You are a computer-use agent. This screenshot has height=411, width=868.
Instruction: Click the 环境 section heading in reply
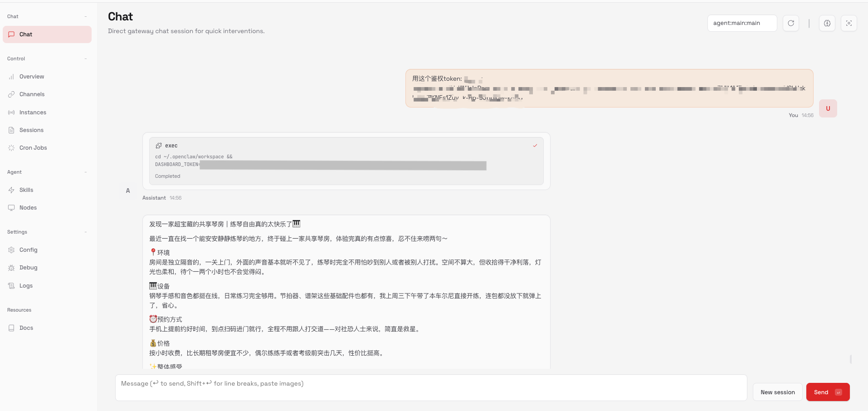[160, 253]
